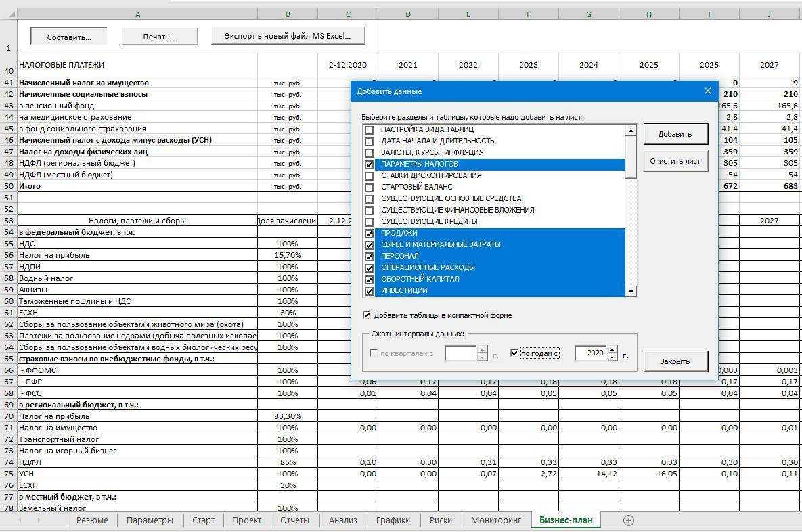
Task: Toggle the по годам с checkbox
Action: tap(514, 353)
